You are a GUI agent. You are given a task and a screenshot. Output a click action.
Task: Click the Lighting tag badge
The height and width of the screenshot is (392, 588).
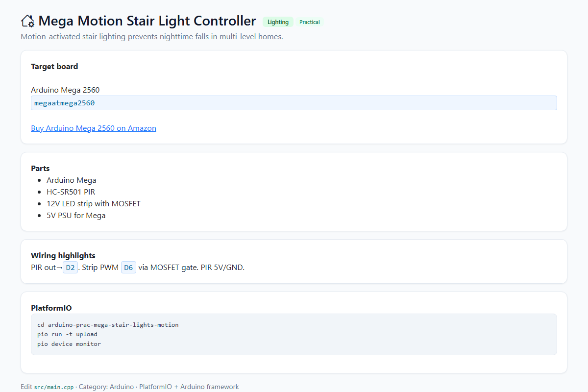[x=278, y=22]
